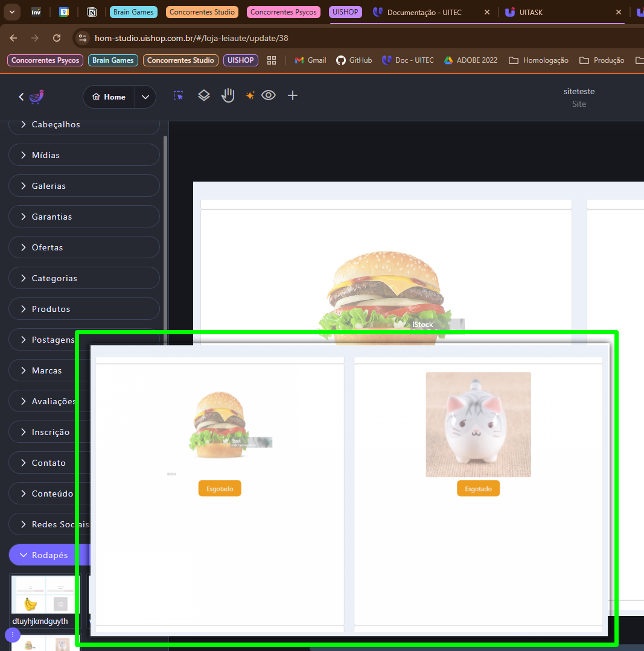This screenshot has width=644, height=651.
Task: Click the browser address bar URL
Action: tap(191, 38)
